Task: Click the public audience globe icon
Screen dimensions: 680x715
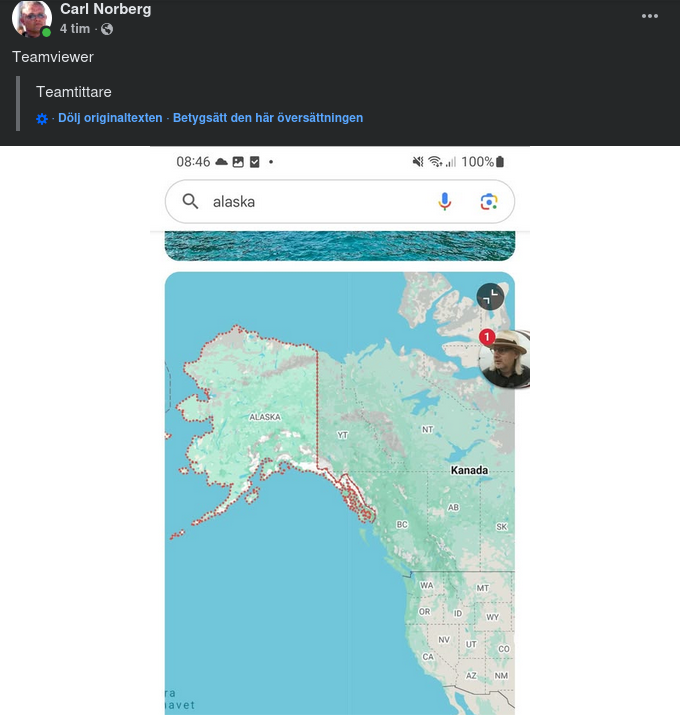Action: coord(107,29)
